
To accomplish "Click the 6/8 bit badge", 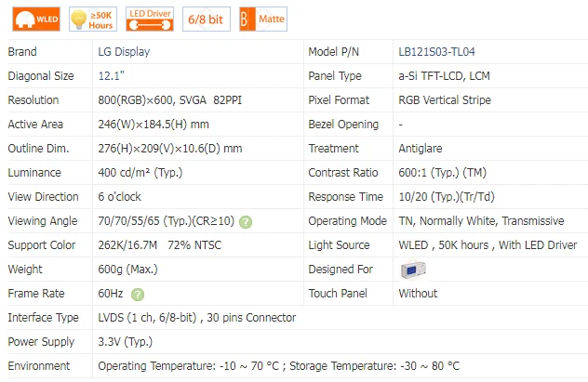I will click(x=207, y=20).
